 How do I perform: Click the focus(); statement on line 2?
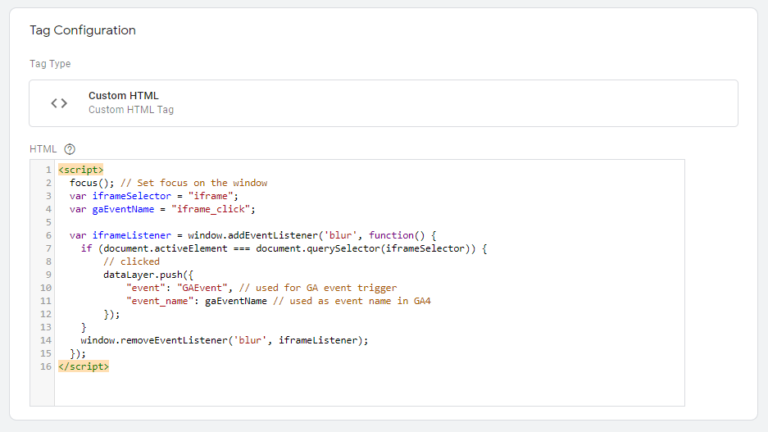(92, 183)
